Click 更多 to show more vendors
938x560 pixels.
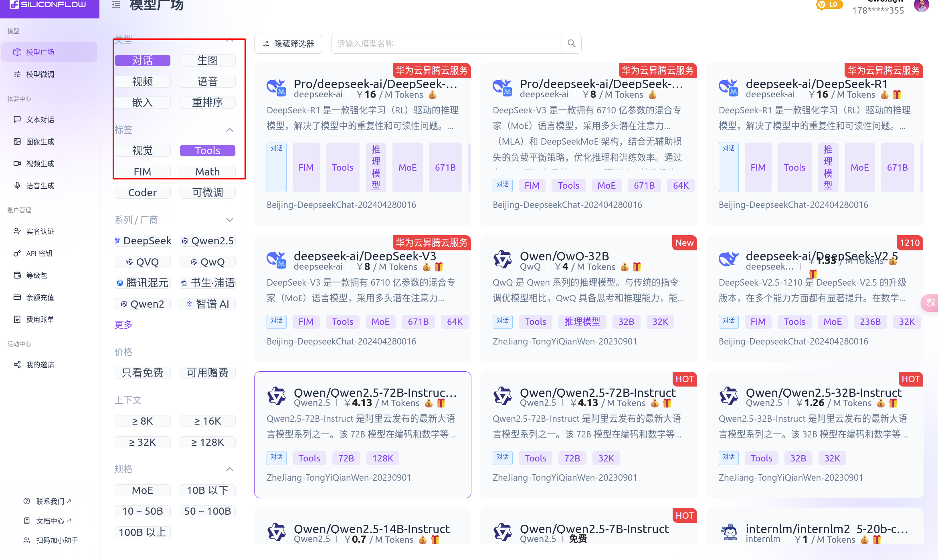(123, 324)
